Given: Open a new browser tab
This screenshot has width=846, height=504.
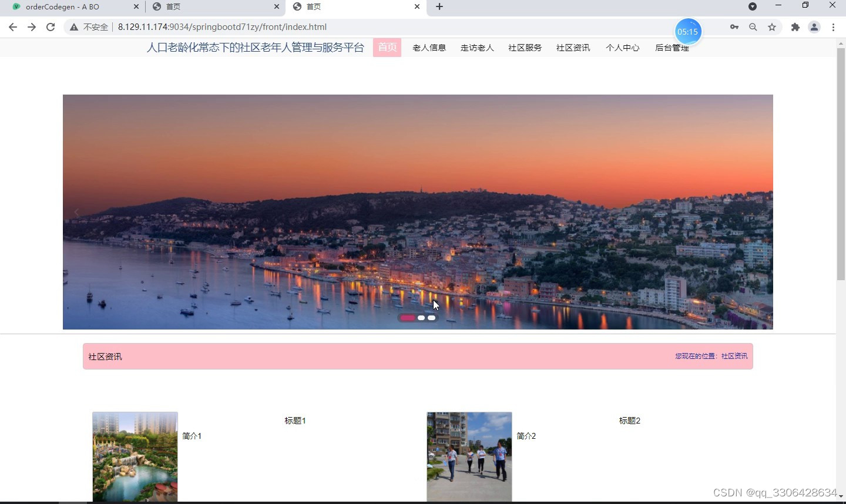Looking at the screenshot, I should coord(439,7).
